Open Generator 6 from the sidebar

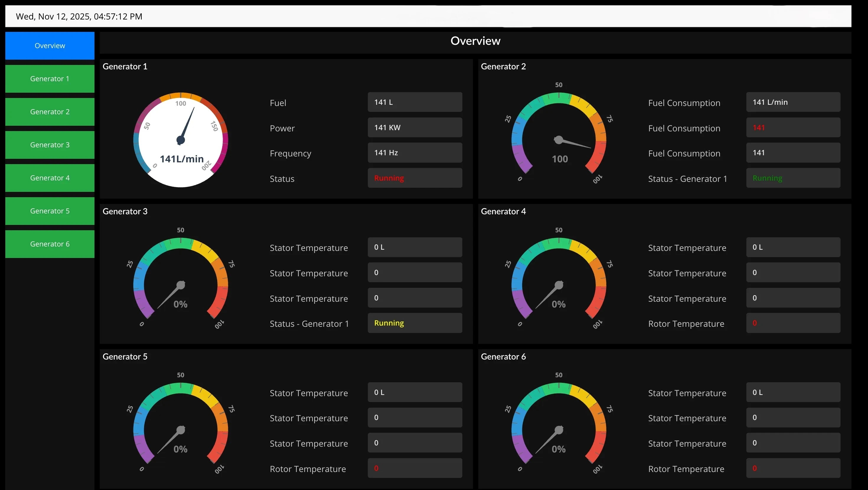coord(49,244)
